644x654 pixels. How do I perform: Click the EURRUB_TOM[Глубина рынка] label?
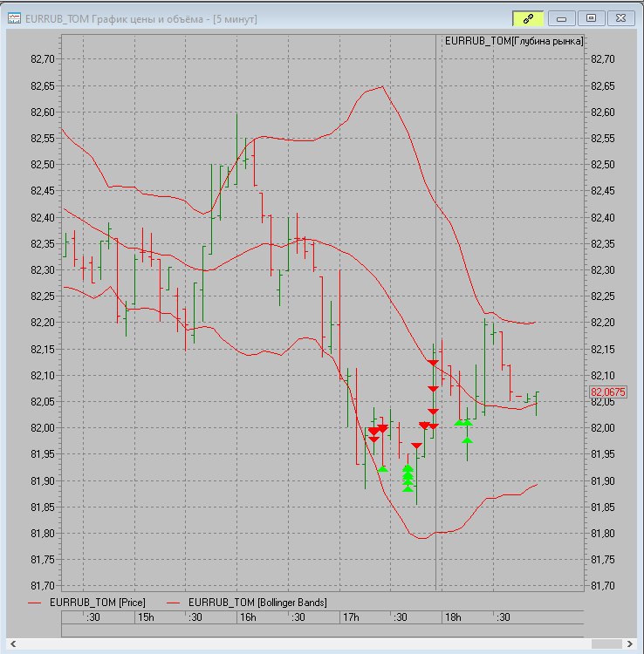pos(514,41)
